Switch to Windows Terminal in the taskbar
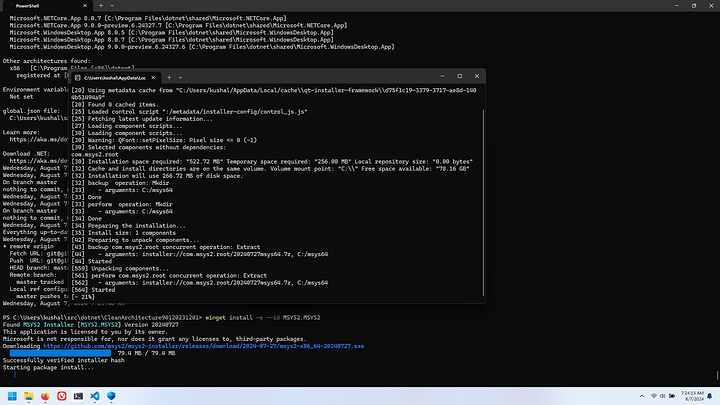This screenshot has height=405, width=720. click(78, 396)
